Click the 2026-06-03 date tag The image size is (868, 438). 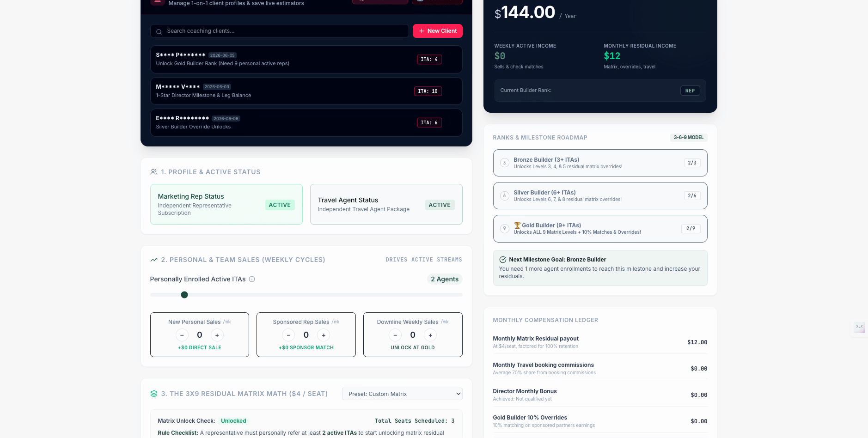pos(217,87)
